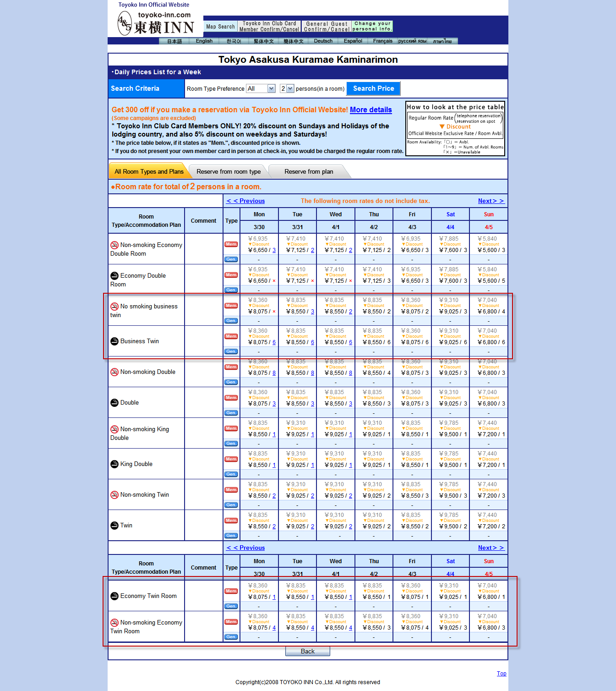This screenshot has width=616, height=691.
Task: Click the lower Next week link
Action: point(491,548)
